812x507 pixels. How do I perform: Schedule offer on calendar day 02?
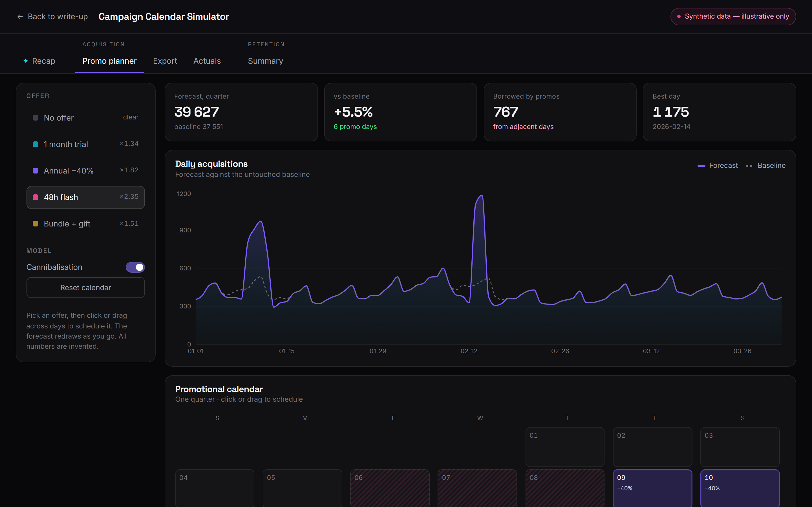tap(652, 447)
